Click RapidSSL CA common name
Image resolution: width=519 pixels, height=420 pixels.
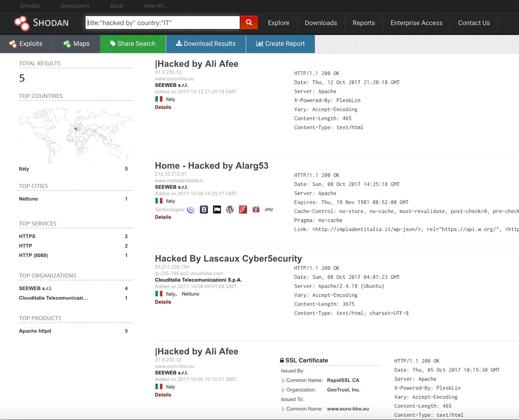click(x=343, y=380)
